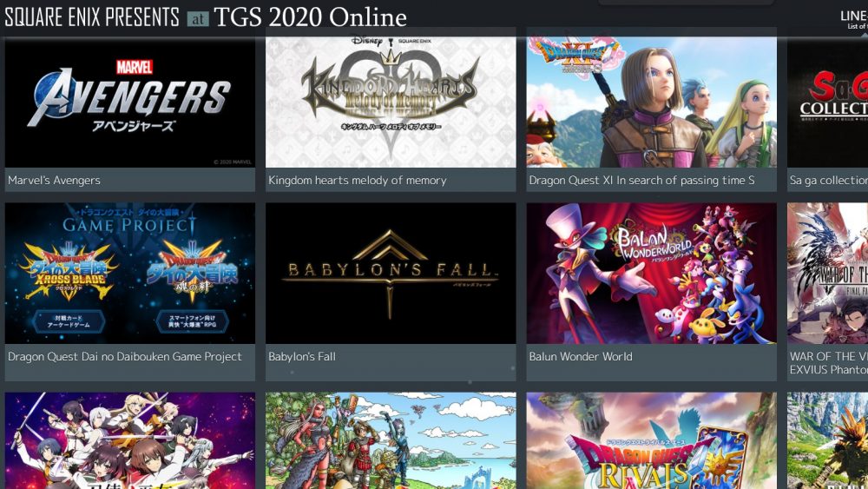
Task: Click the "Marvel's Avengers" caption link
Action: tap(54, 180)
